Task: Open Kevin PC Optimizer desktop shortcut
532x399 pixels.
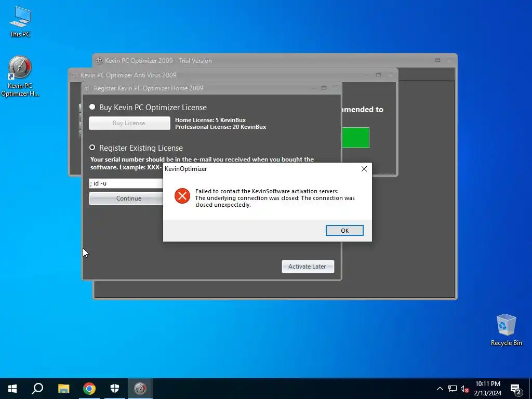Action: 20,76
